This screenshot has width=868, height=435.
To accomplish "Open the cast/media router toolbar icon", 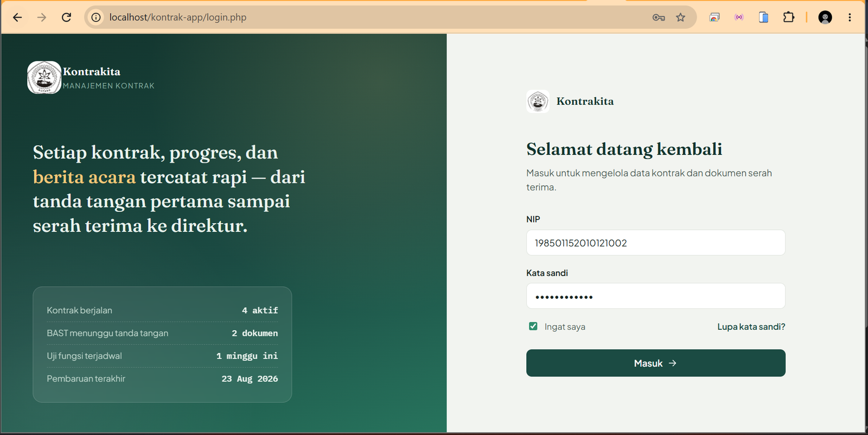I will [714, 17].
